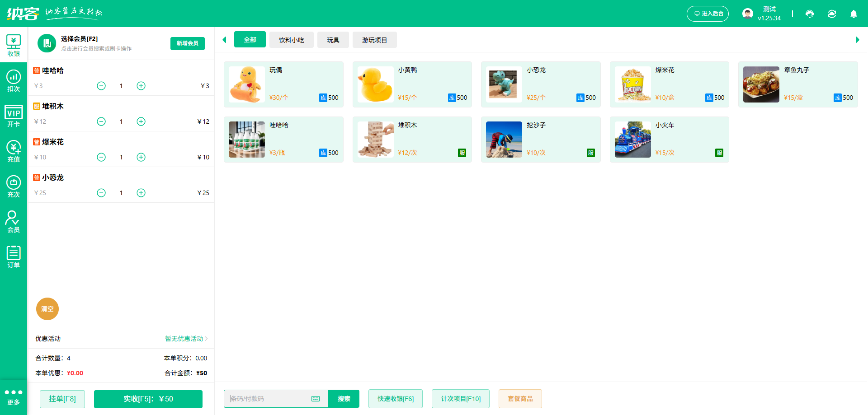Viewport: 868px width, 415px height.
Task: Click the notification bell icon
Action: (854, 14)
